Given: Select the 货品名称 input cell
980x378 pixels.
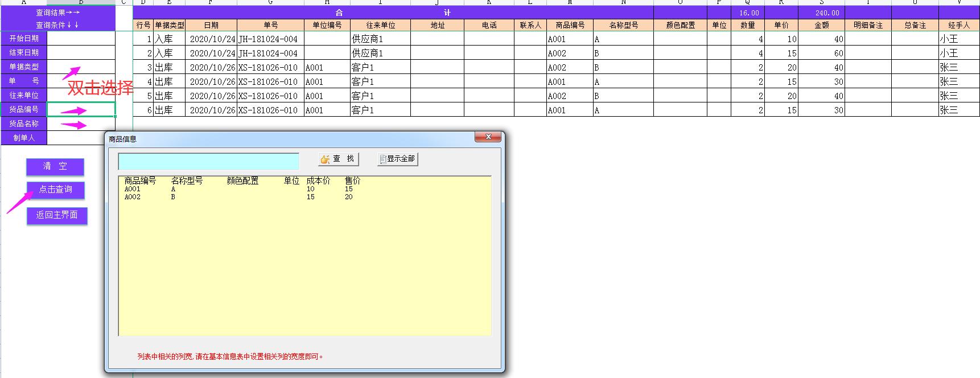Looking at the screenshot, I should point(81,124).
